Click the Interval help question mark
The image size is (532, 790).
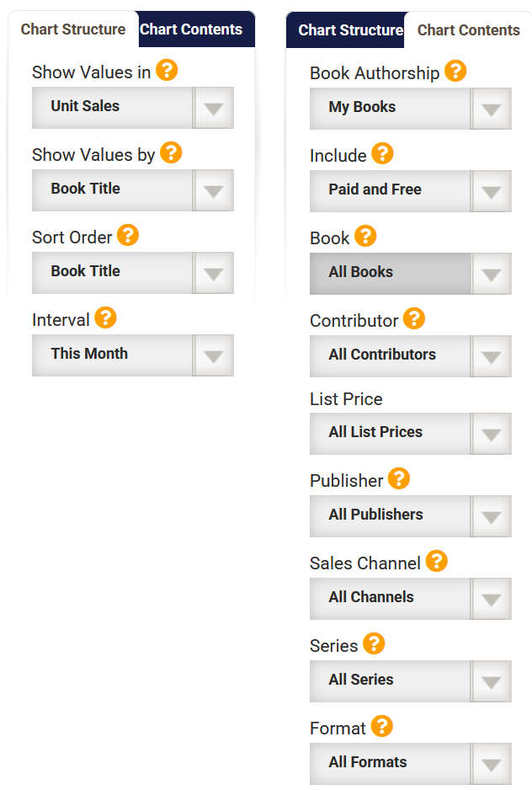click(105, 318)
